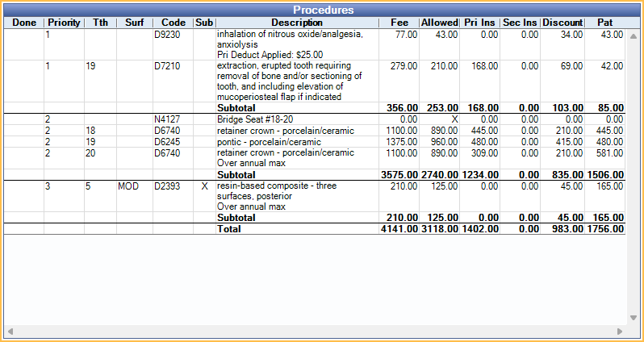Select the Code column header
Image resolution: width=644 pixels, height=342 pixels.
(x=173, y=23)
